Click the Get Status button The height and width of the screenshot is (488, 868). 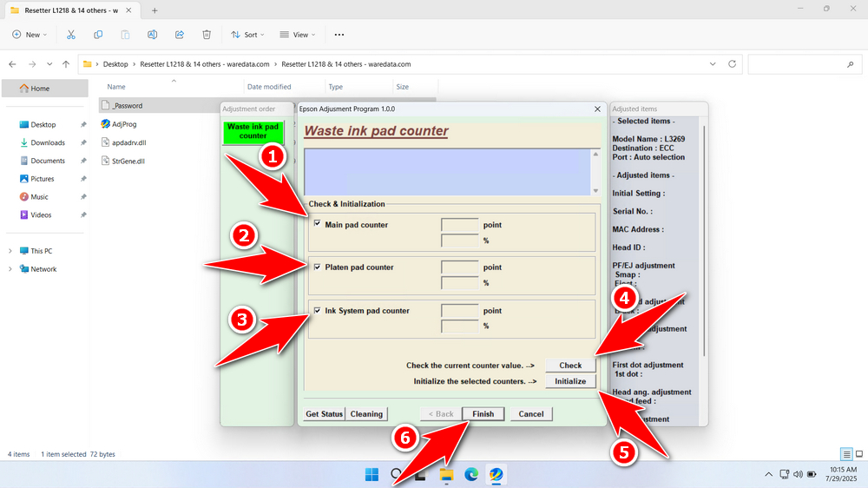coord(324,414)
